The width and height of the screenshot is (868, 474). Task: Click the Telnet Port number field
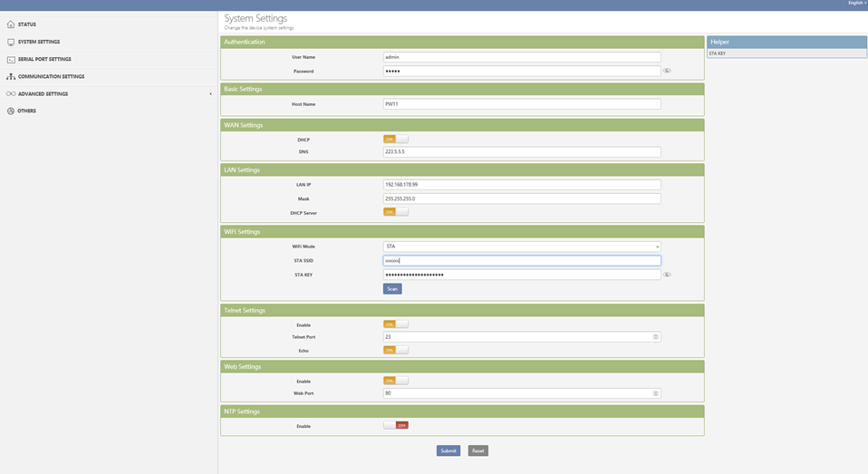(522, 336)
